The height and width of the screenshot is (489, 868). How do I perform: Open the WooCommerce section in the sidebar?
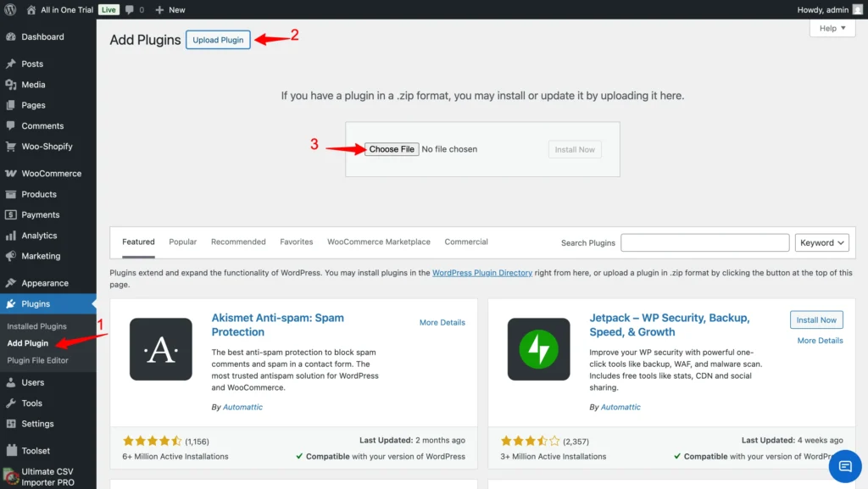coord(47,173)
